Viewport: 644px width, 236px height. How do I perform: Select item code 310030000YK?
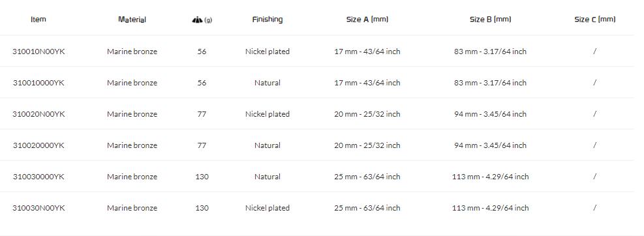coord(38,177)
